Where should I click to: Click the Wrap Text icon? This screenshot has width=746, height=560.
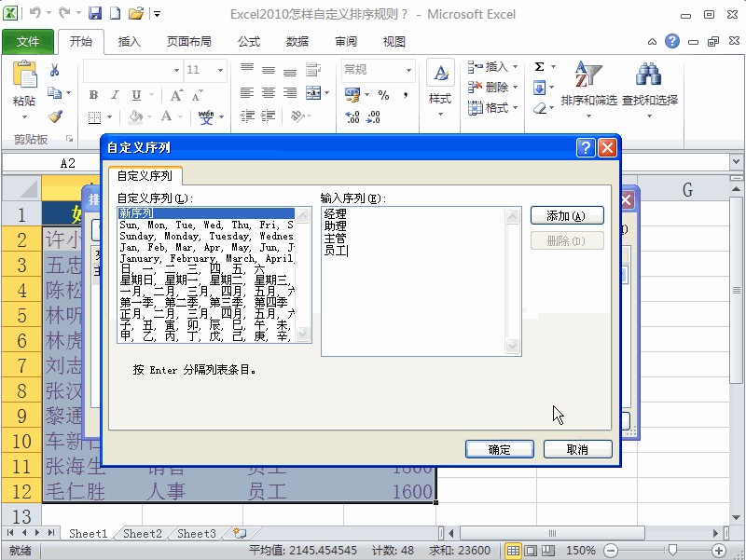point(313,69)
